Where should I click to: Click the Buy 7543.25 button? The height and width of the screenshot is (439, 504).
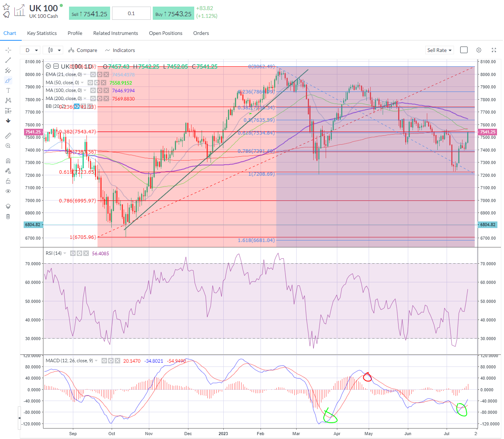coord(173,14)
